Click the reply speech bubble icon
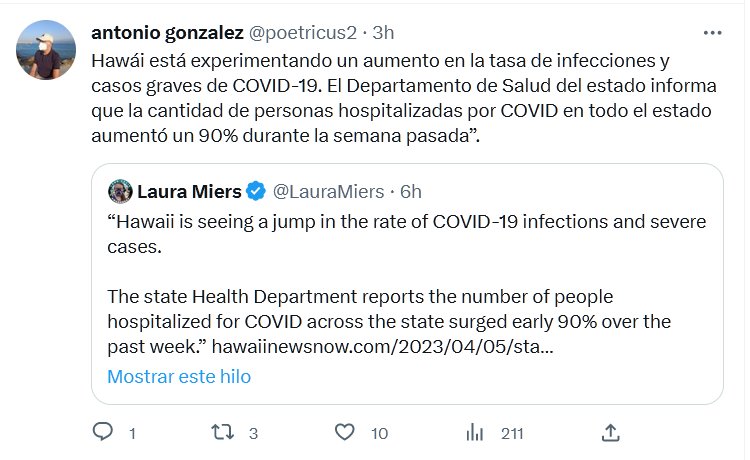Viewport: 750px width, 460px height. (103, 432)
